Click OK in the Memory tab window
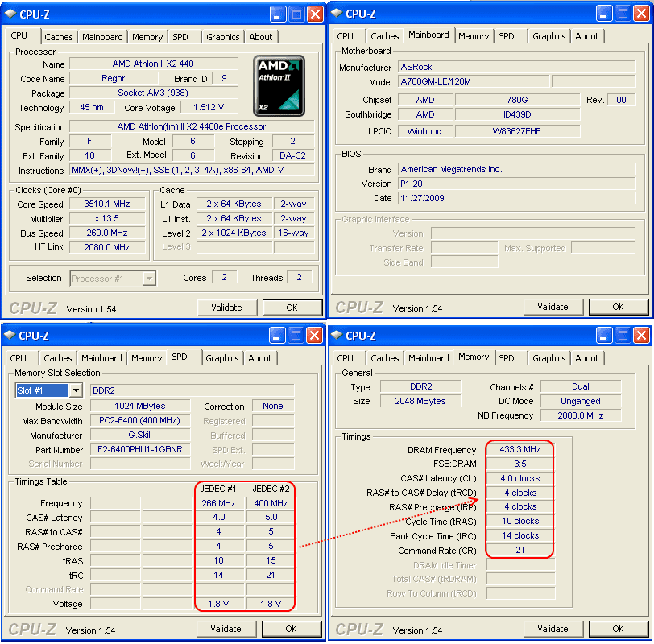The width and height of the screenshot is (654, 644). 619,629
